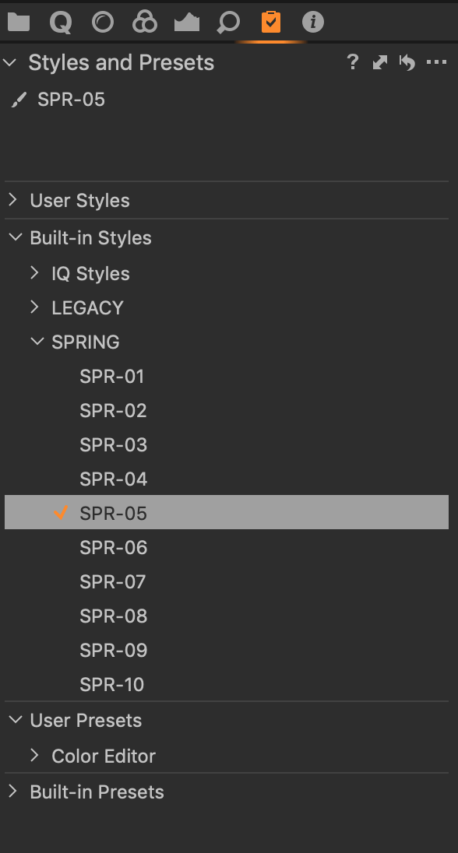Open the three-dots panel action menu
This screenshot has height=853, width=458.
pos(436,63)
